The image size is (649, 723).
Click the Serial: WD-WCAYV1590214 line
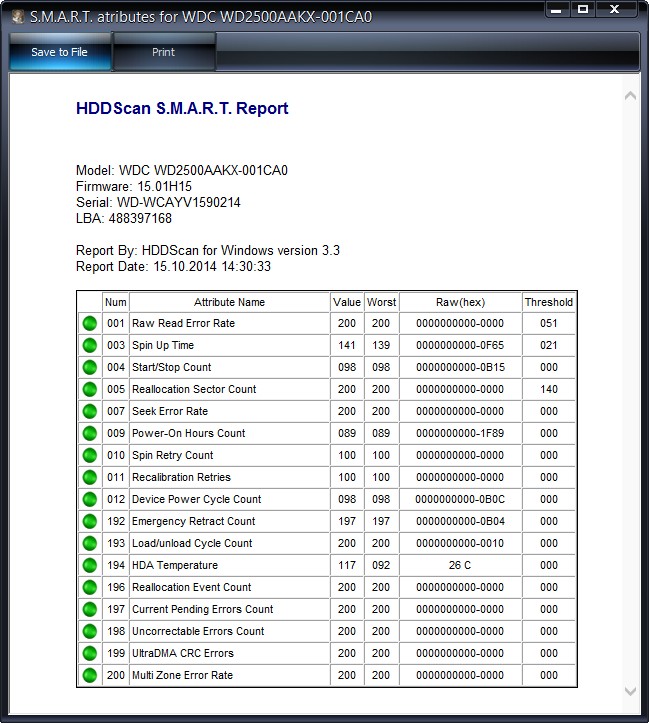point(158,202)
